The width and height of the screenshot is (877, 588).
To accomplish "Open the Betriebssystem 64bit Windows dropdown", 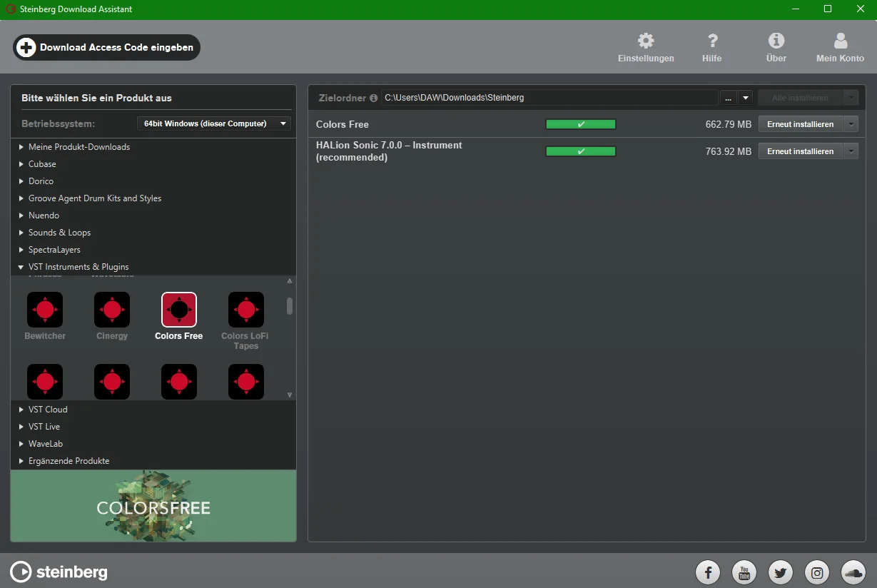I will tap(214, 123).
